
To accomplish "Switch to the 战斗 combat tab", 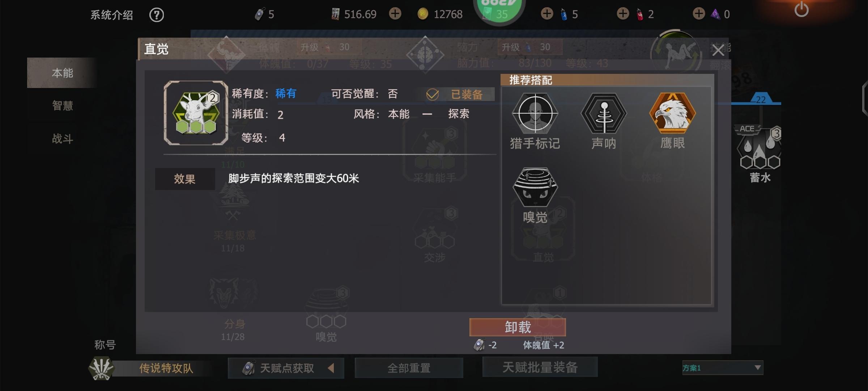I will pyautogui.click(x=62, y=138).
